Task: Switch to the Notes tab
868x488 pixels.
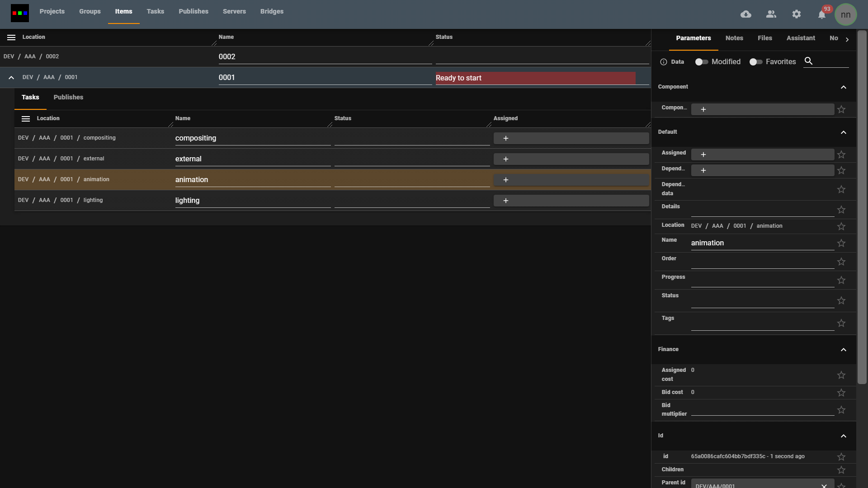Action: click(x=734, y=38)
